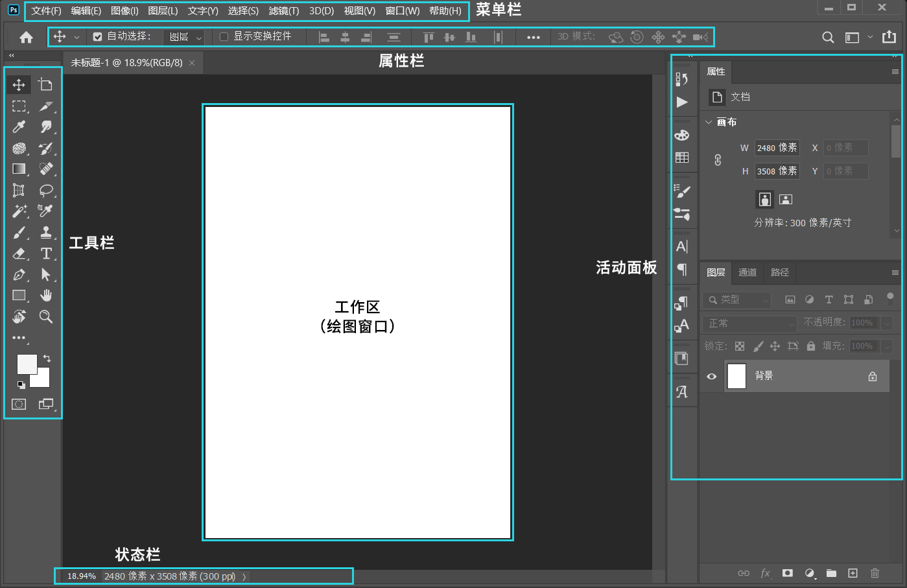The image size is (907, 588).
Task: Click the Share icon at top right
Action: point(889,37)
